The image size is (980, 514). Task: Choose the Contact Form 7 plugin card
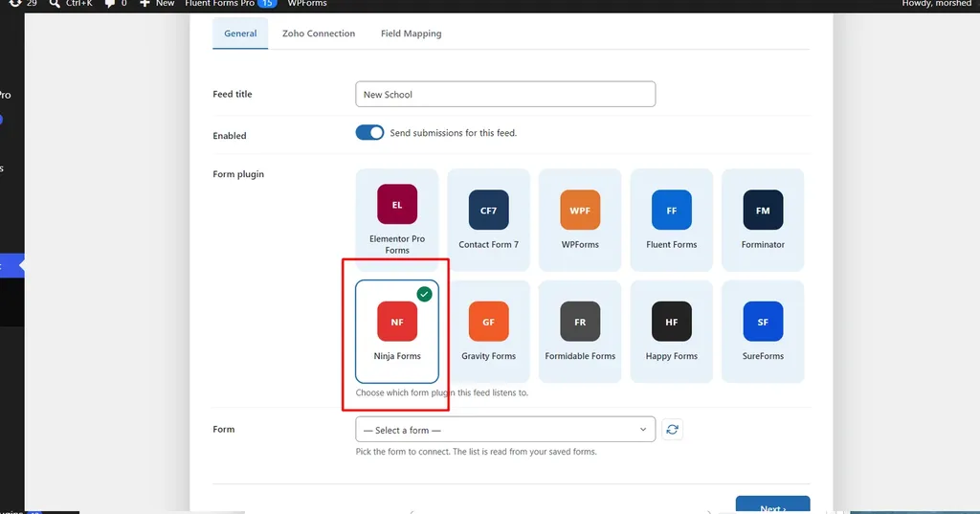tap(488, 219)
